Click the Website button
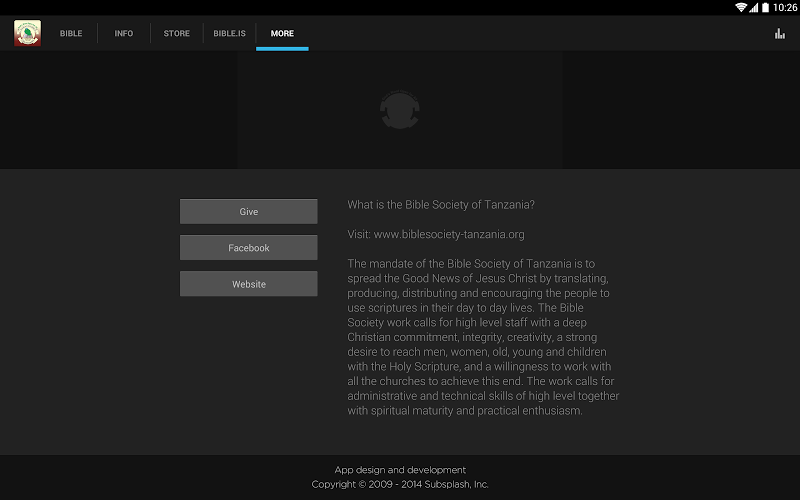 click(x=248, y=284)
